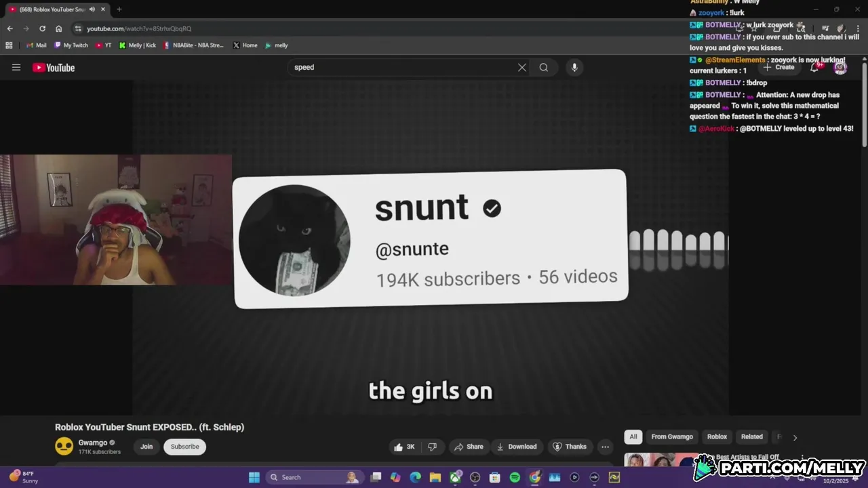Subscribe to Gwamgo channel
This screenshot has height=488, width=868.
pos(184,447)
